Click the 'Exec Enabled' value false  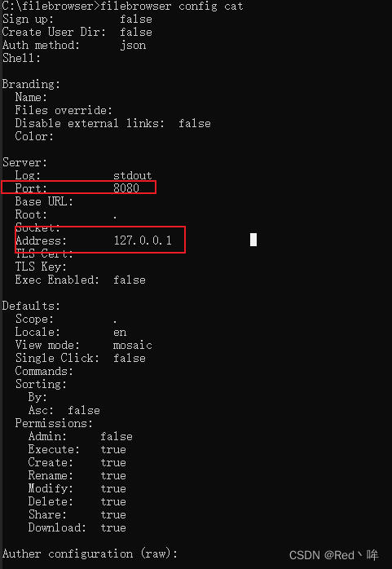click(130, 280)
